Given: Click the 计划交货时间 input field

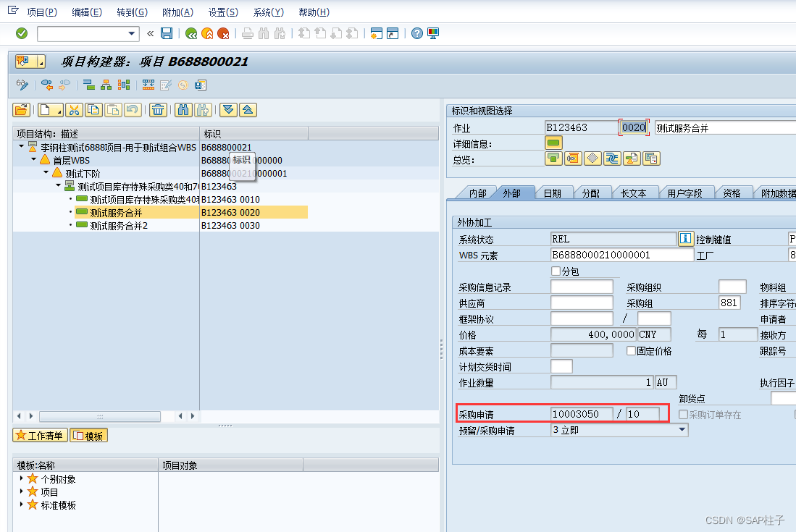Looking at the screenshot, I should click(561, 367).
